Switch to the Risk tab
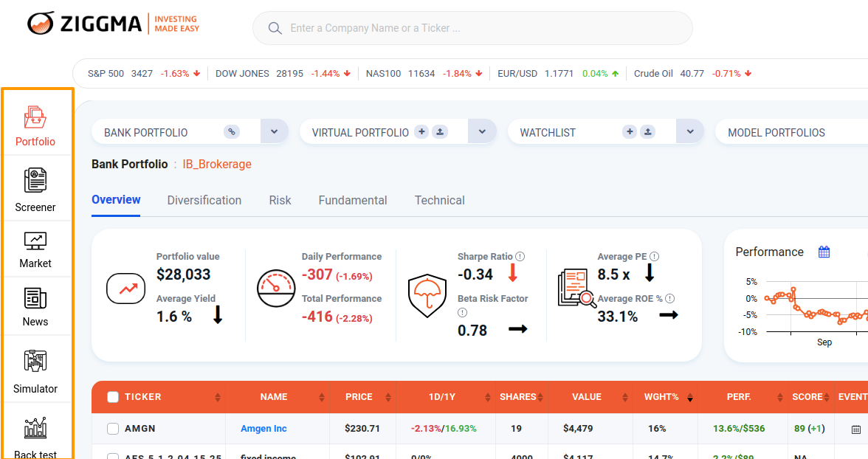This screenshot has width=868, height=459. (x=280, y=201)
